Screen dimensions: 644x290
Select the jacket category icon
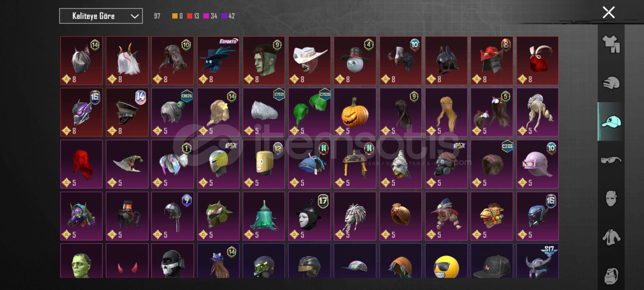[x=611, y=237]
